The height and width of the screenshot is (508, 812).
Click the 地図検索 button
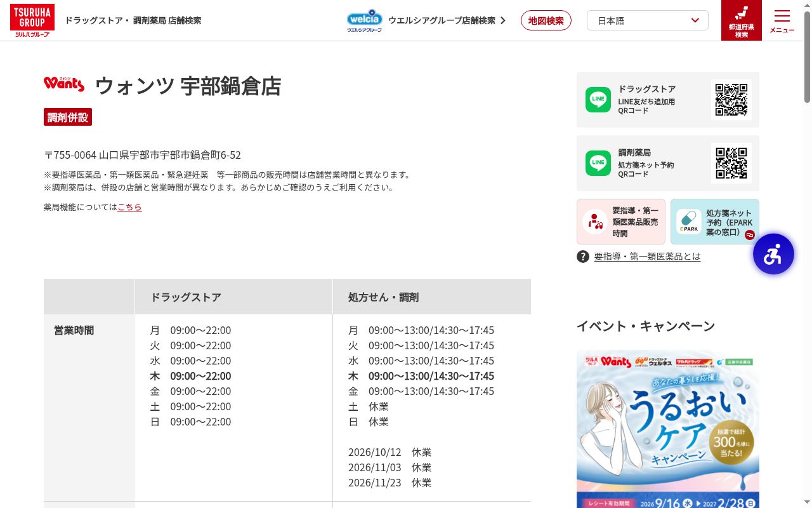tap(546, 20)
